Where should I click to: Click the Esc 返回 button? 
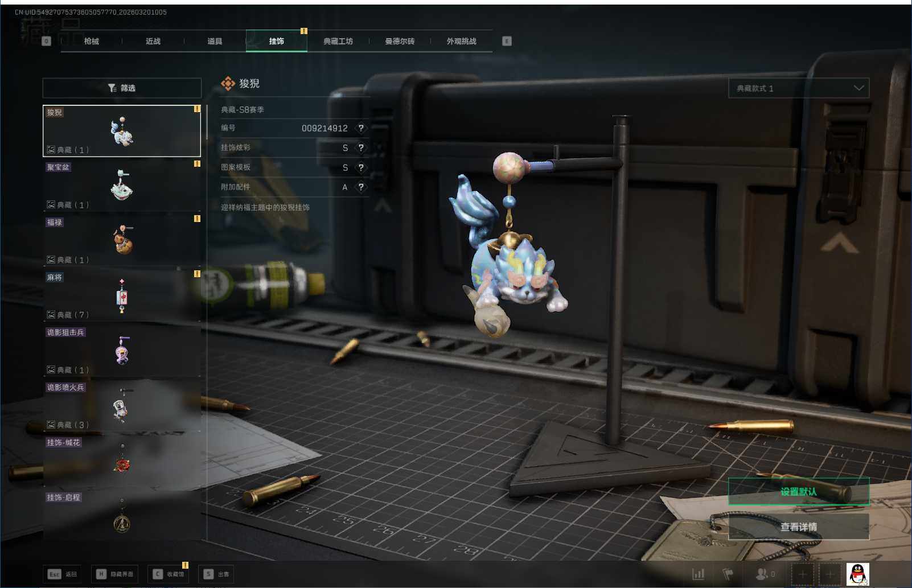click(x=63, y=574)
